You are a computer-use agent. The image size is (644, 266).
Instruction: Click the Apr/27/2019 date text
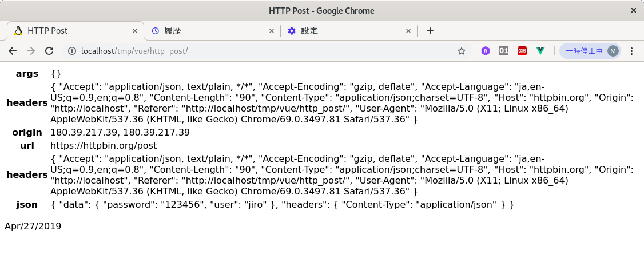pos(33,226)
